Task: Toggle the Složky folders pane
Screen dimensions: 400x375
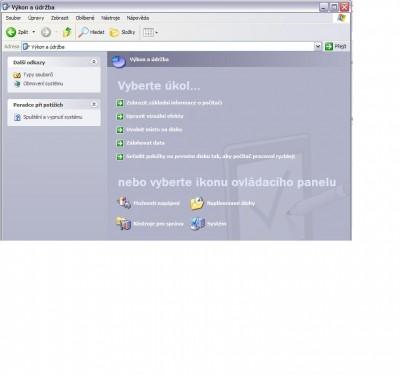Action: (123, 32)
